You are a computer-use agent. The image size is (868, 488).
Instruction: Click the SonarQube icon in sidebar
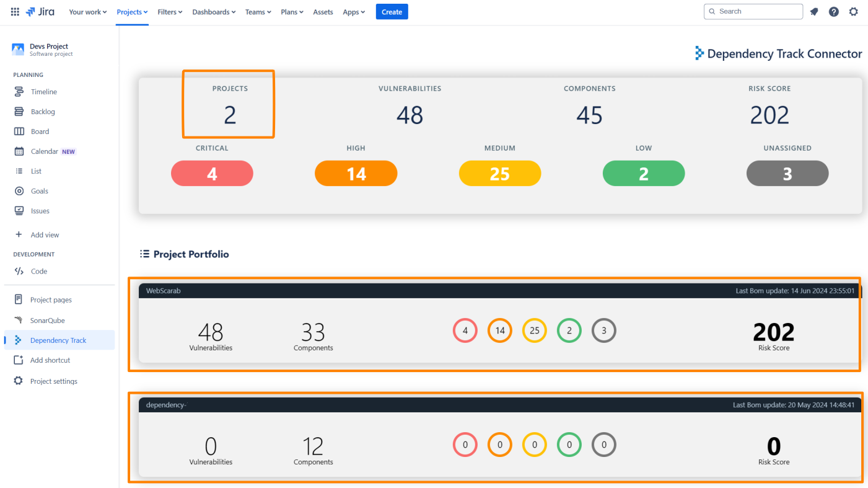[x=19, y=321]
